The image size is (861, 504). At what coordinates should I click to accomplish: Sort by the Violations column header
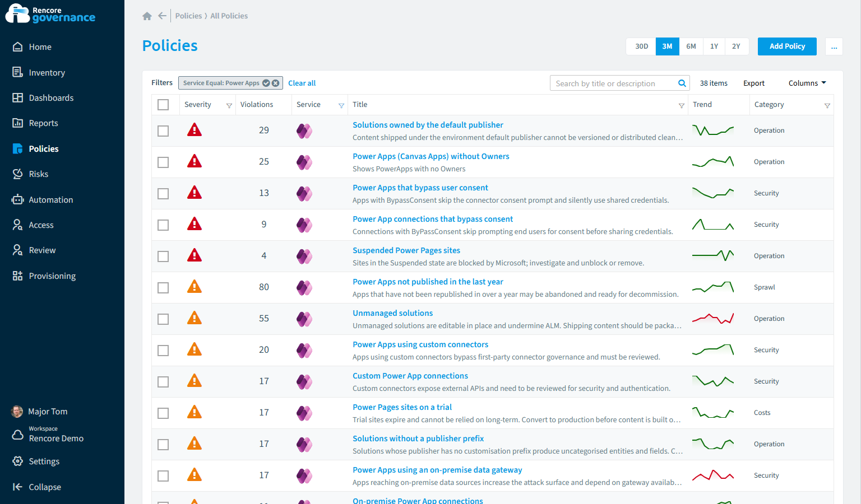[257, 105]
